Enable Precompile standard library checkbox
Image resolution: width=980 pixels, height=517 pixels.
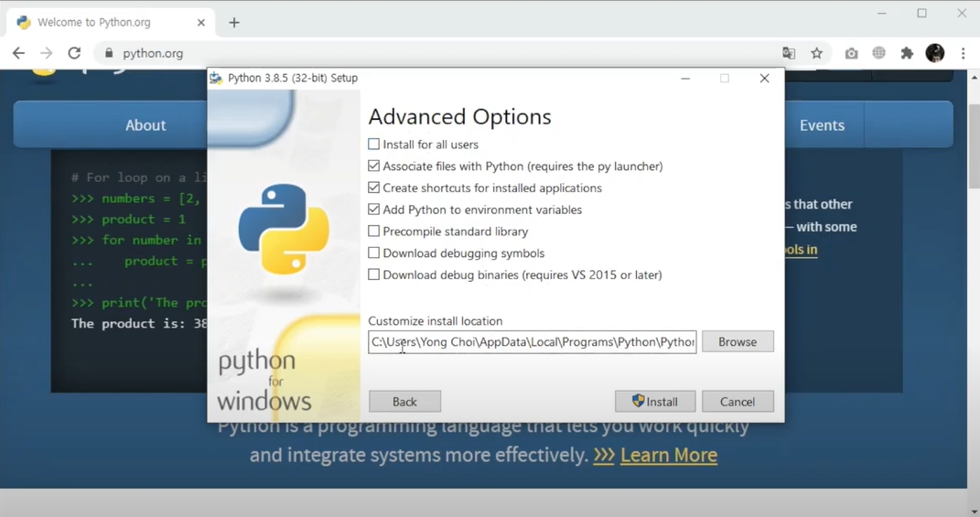[373, 232]
